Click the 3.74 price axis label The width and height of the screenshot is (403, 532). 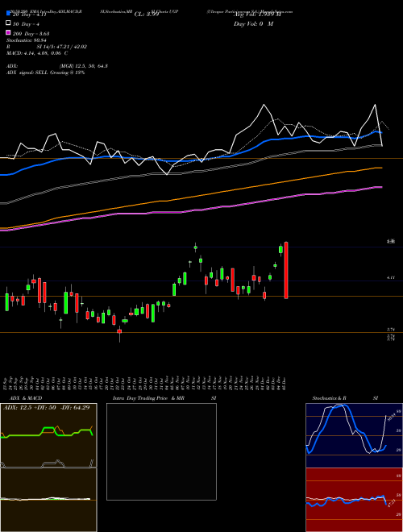391,330
